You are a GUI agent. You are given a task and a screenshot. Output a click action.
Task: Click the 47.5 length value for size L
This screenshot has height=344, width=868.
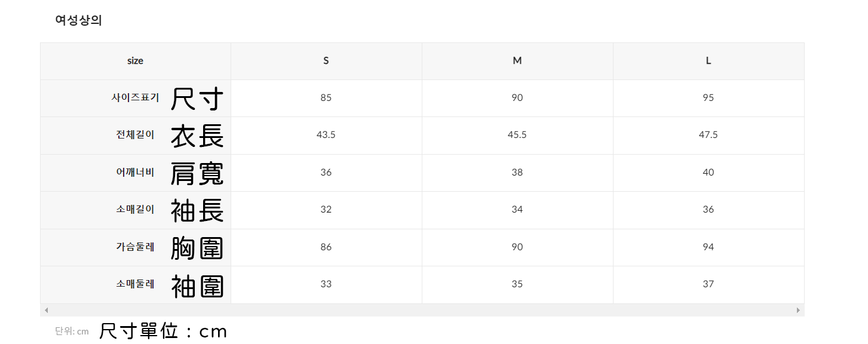coord(708,135)
